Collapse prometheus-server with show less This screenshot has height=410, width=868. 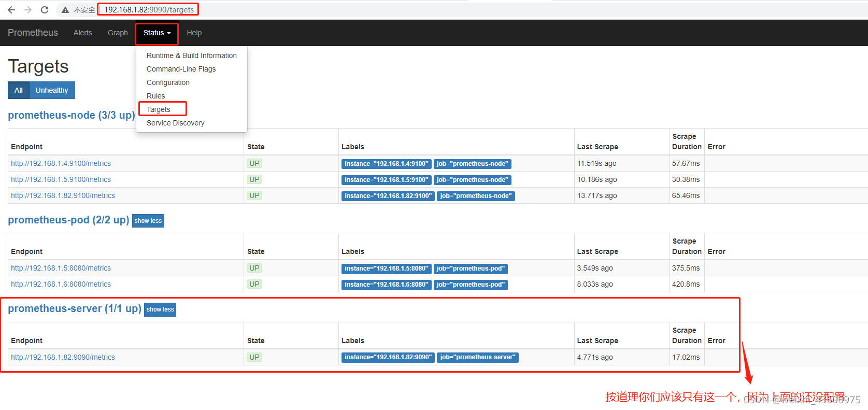click(160, 309)
